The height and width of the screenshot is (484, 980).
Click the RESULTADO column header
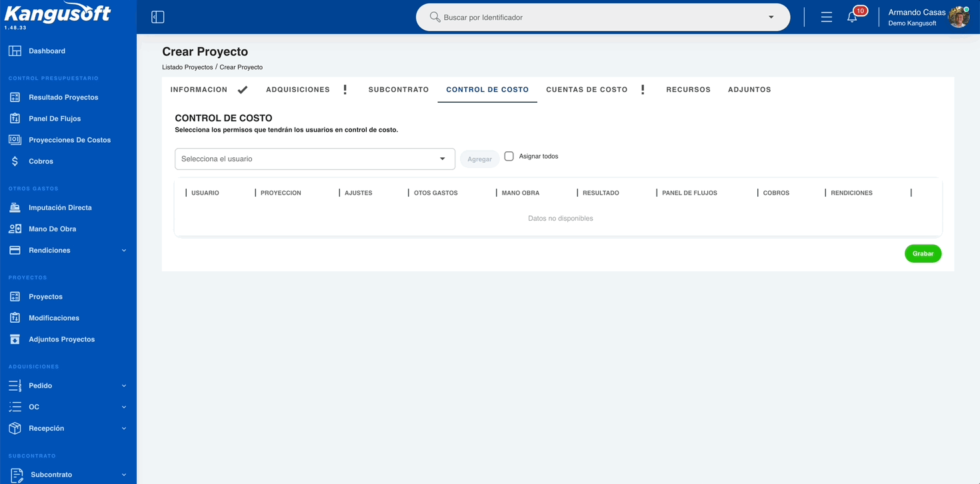pyautogui.click(x=601, y=193)
